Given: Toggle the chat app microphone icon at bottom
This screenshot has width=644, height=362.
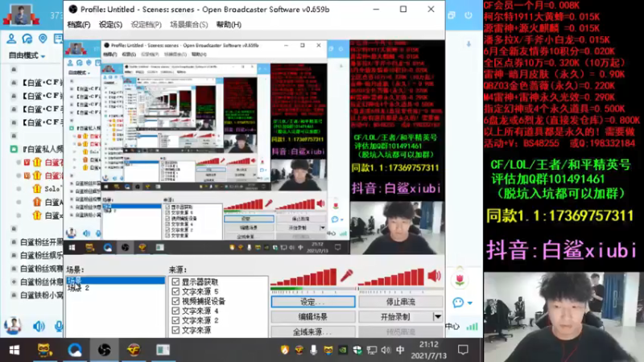Looking at the screenshot, I should (x=59, y=327).
